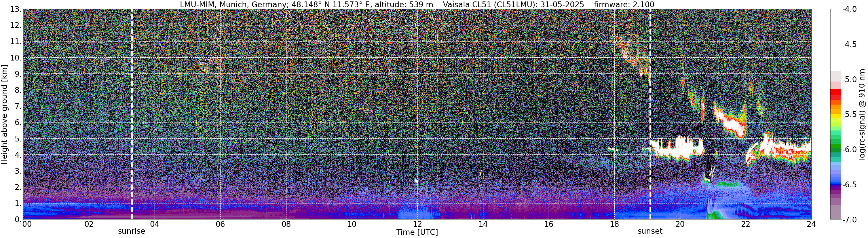Click the cloud layer between 19 and 21 UTC
This screenshot has height=238, width=868.
[x=677, y=148]
